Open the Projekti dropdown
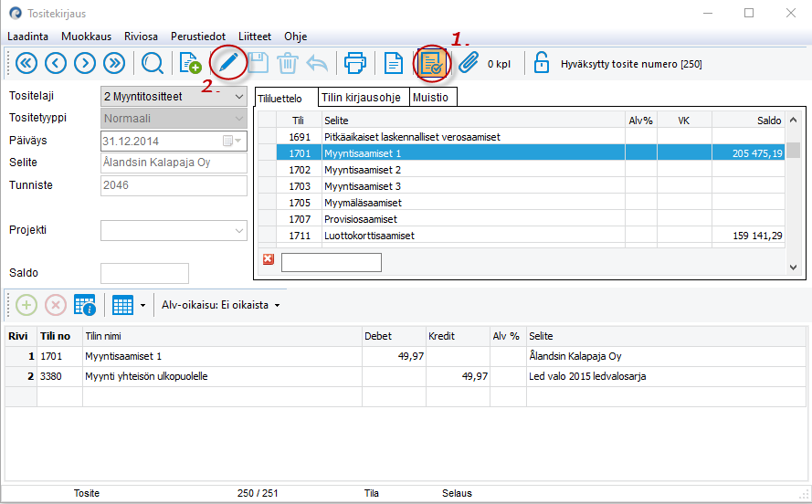The image size is (812, 504). click(x=238, y=231)
